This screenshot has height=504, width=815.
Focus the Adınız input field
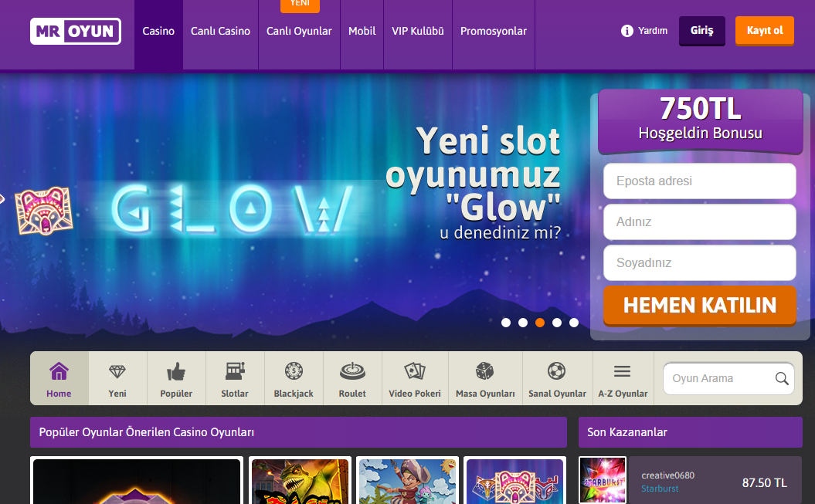coord(700,222)
